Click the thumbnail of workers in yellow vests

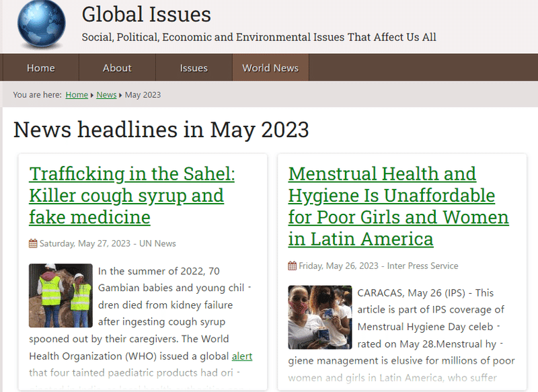(61, 295)
